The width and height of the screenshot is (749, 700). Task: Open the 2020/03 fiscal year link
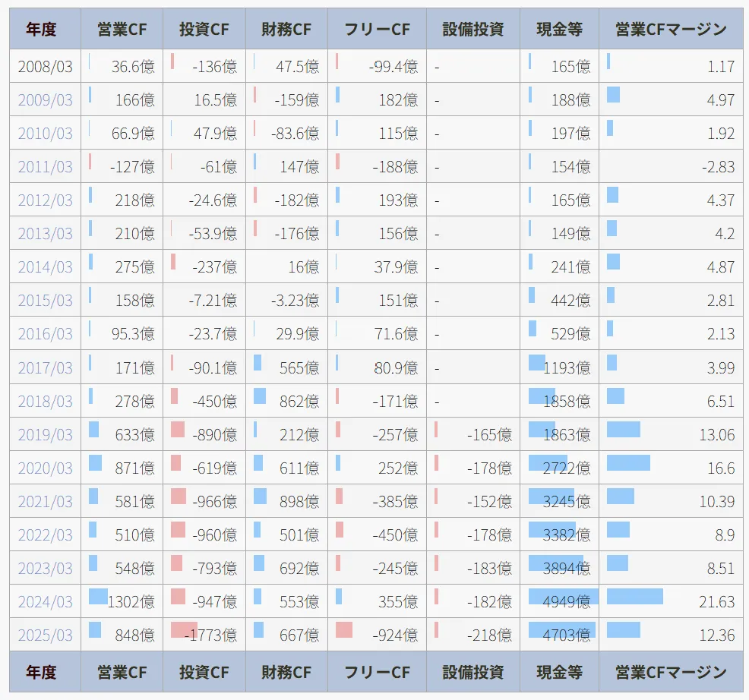click(46, 468)
